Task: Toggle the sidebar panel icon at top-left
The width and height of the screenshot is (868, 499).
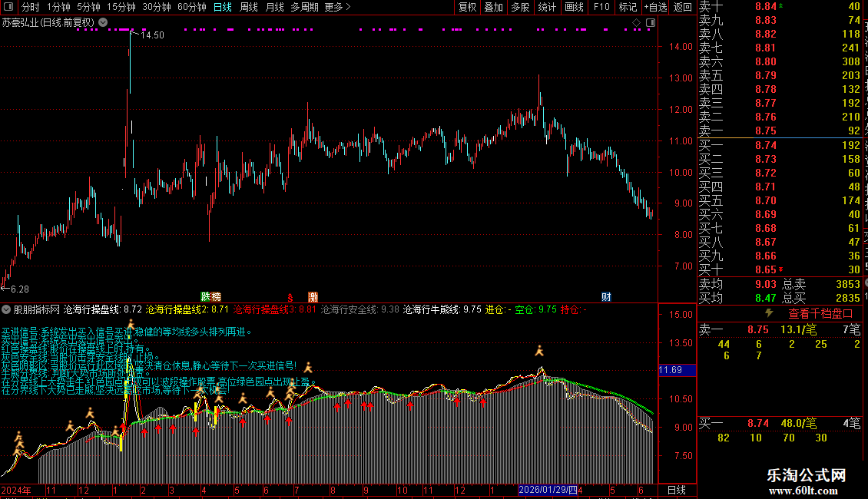Action: pyautogui.click(x=8, y=7)
